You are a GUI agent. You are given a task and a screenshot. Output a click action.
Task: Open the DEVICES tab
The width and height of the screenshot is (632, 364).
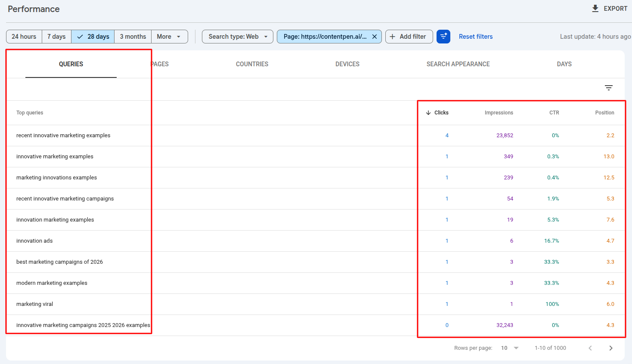[347, 64]
